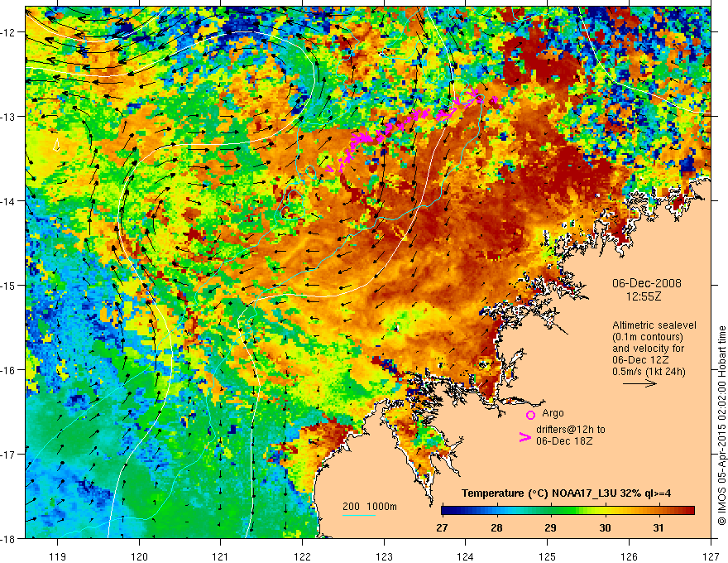728x563 pixels.
Task: Click the longitude axis label '119'
Action: pos(58,556)
